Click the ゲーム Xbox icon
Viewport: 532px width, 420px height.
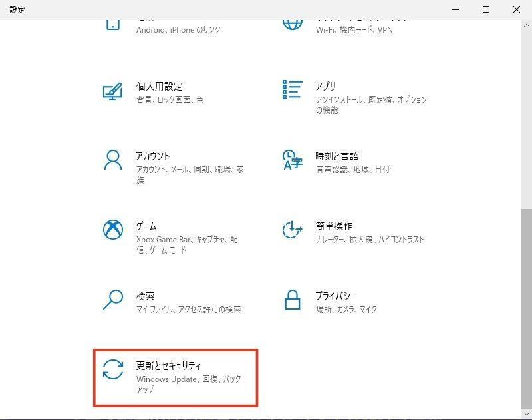(112, 228)
